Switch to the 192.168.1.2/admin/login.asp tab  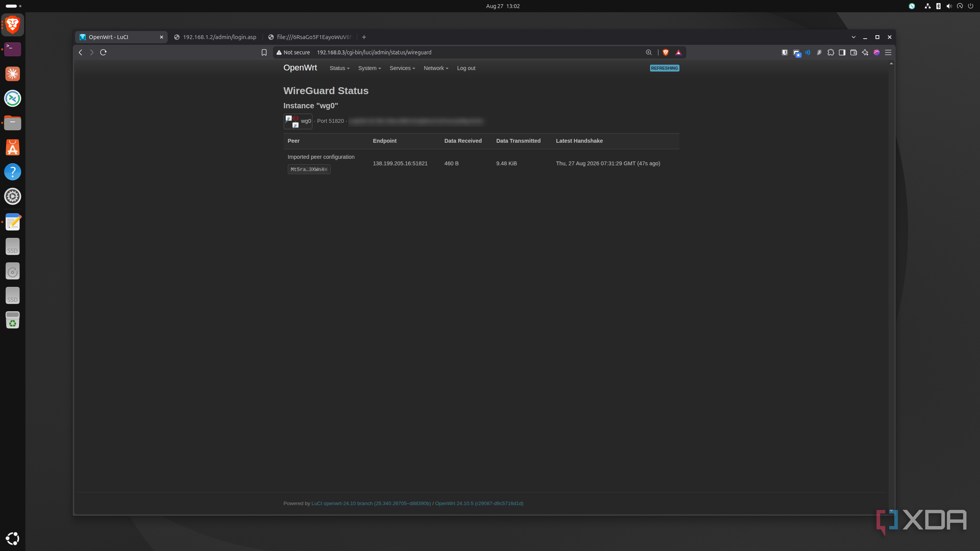(215, 37)
